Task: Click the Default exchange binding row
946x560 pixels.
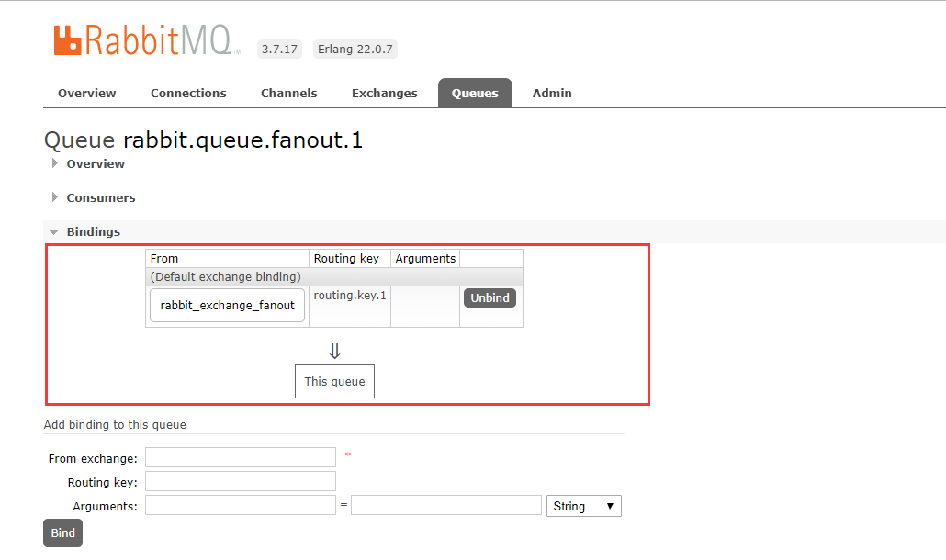Action: pyautogui.click(x=334, y=276)
